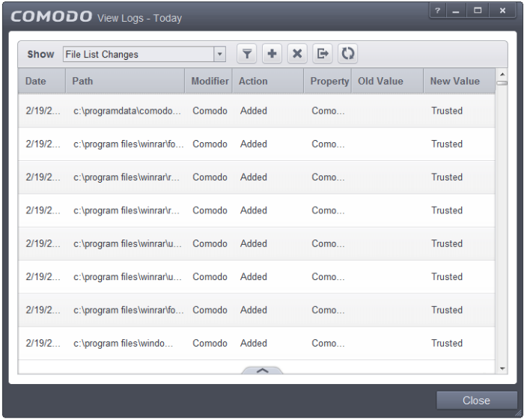Click Added in programdata\comodo row
The height and width of the screenshot is (420, 524).
tap(253, 111)
